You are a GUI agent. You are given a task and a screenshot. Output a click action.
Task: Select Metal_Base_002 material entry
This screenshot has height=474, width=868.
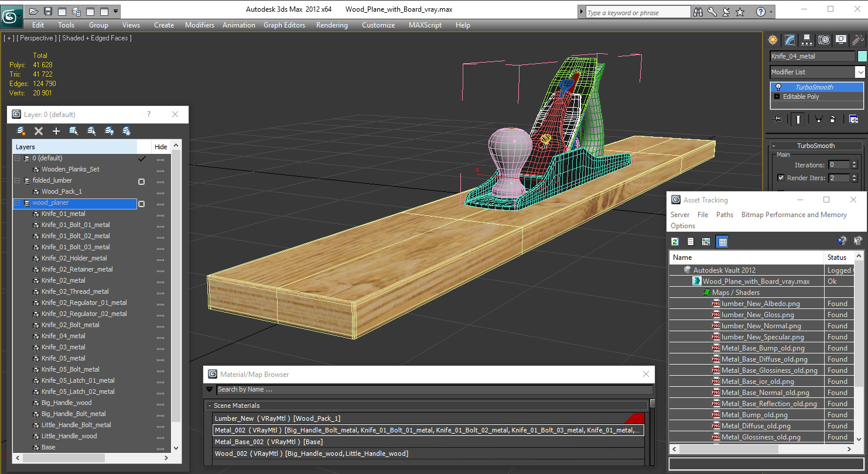[x=428, y=442]
